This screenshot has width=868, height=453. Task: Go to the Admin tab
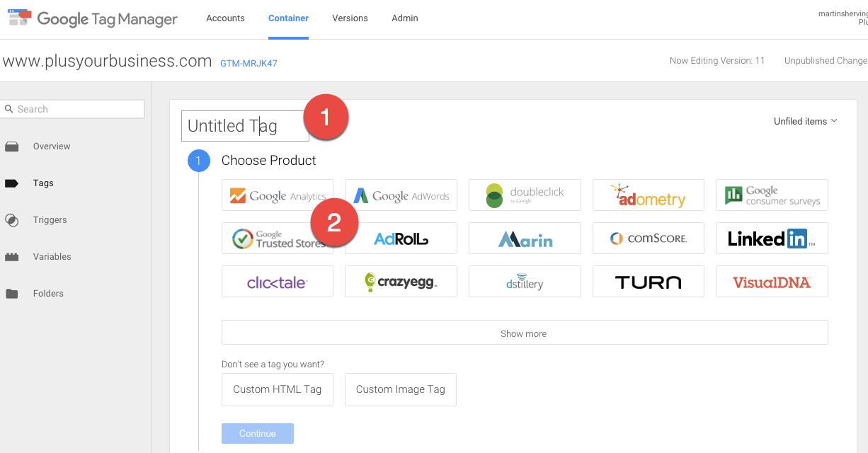click(405, 18)
